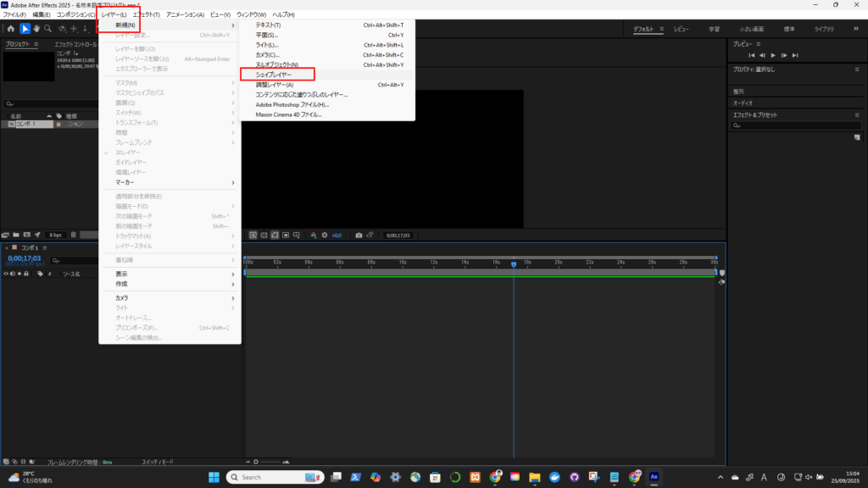The image size is (868, 488).
Task: Click the snapshot camera icon
Action: [x=359, y=235]
